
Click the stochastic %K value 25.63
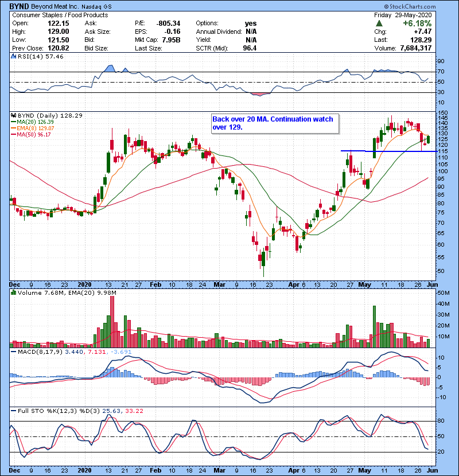[x=111, y=411]
